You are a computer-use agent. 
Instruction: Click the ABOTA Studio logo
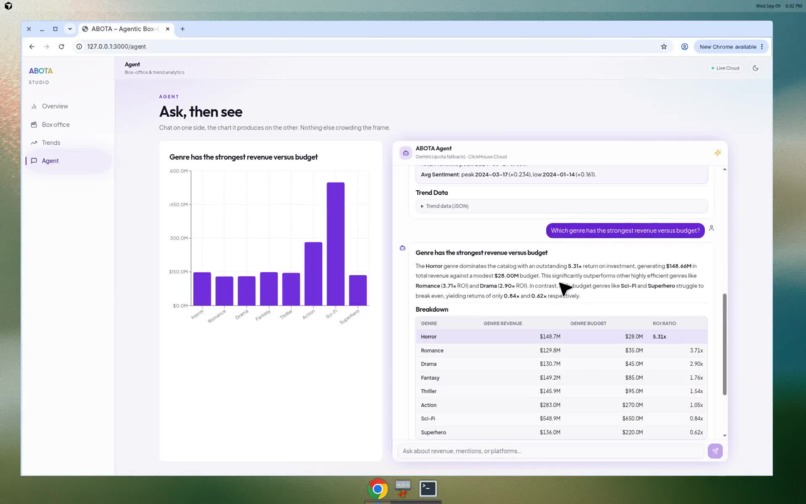(41, 75)
